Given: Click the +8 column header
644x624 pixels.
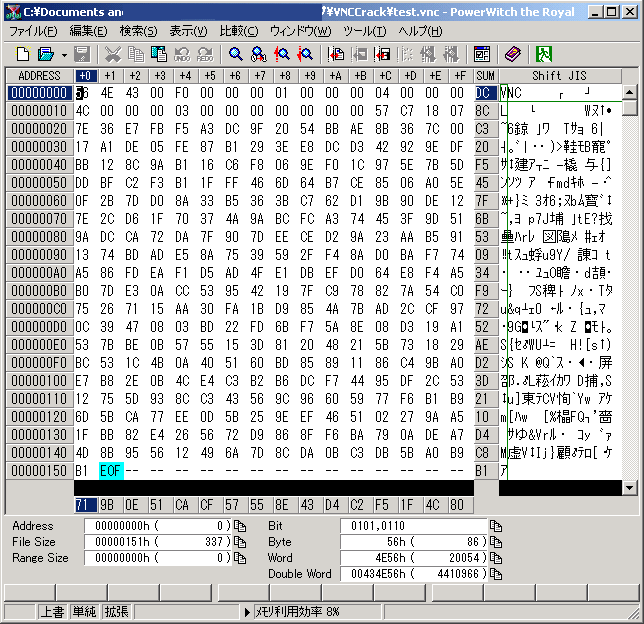Looking at the screenshot, I should click(x=285, y=76).
